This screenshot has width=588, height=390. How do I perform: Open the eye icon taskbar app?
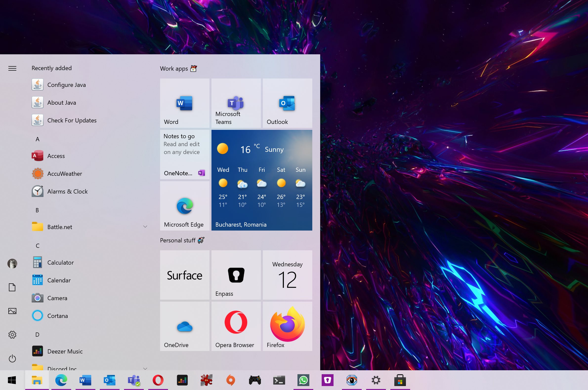(x=352, y=380)
